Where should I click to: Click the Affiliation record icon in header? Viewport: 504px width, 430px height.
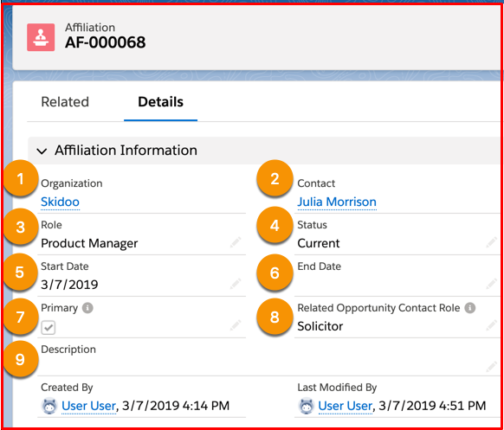[x=41, y=37]
